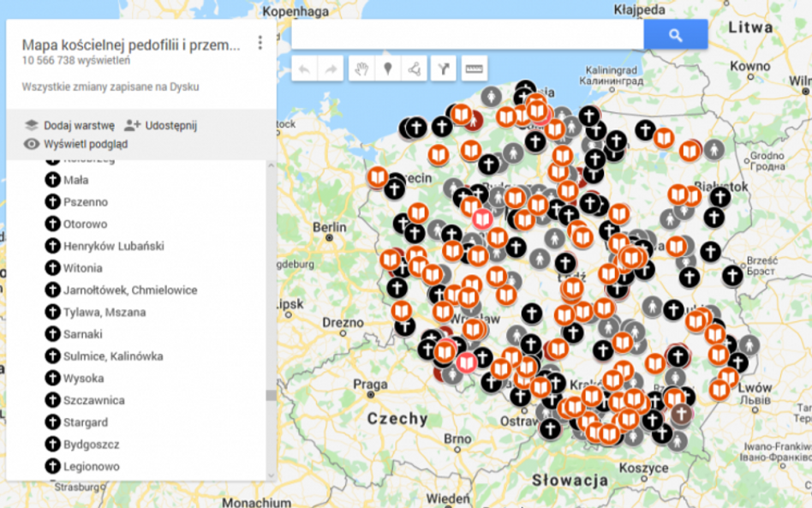Click the brown cross marker near Lwów

pyautogui.click(x=681, y=414)
